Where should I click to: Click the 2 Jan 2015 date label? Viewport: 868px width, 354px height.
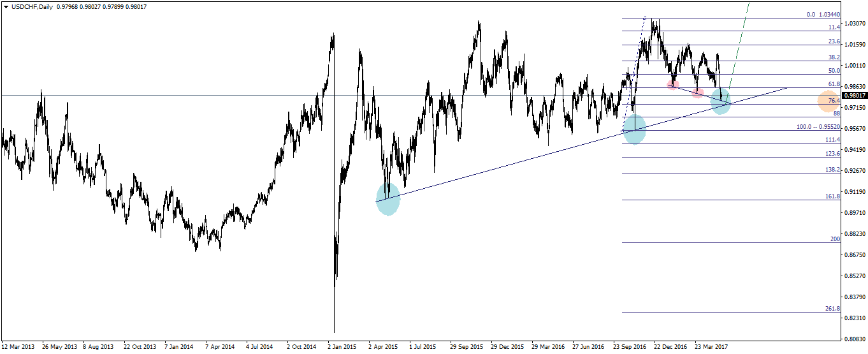(343, 347)
